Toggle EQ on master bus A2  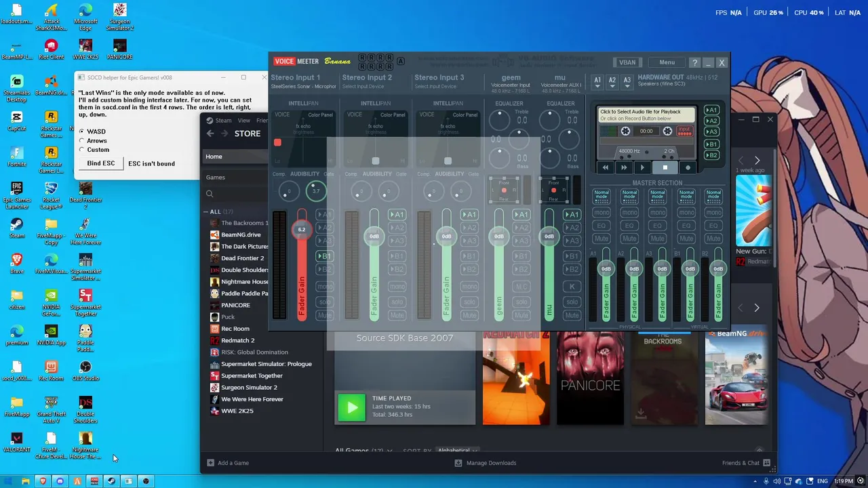coord(629,226)
